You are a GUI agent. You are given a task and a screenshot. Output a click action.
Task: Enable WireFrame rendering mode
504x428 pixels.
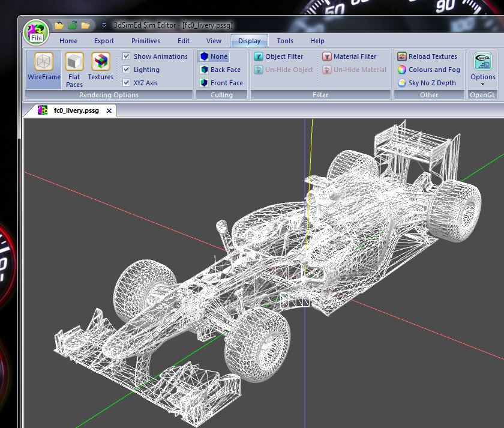pos(44,67)
